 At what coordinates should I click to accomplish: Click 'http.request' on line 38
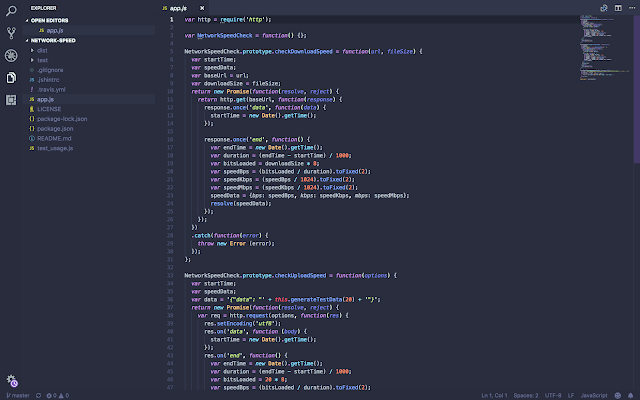(x=249, y=316)
